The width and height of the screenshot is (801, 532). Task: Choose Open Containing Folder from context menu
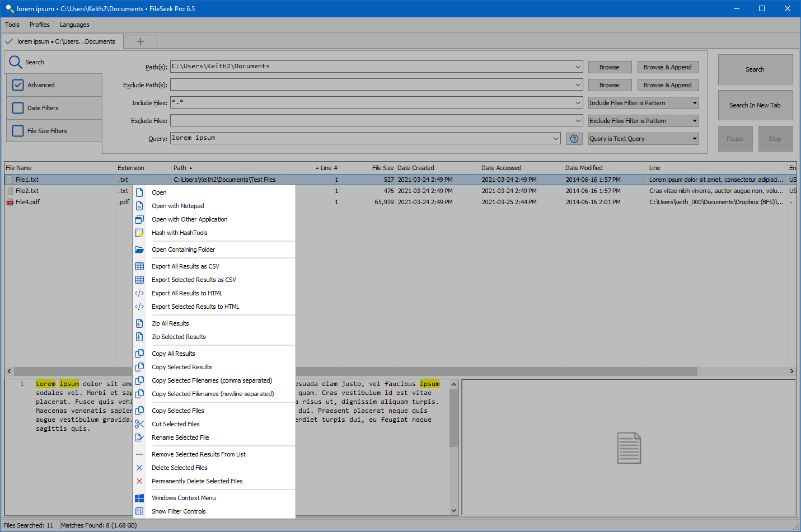183,249
